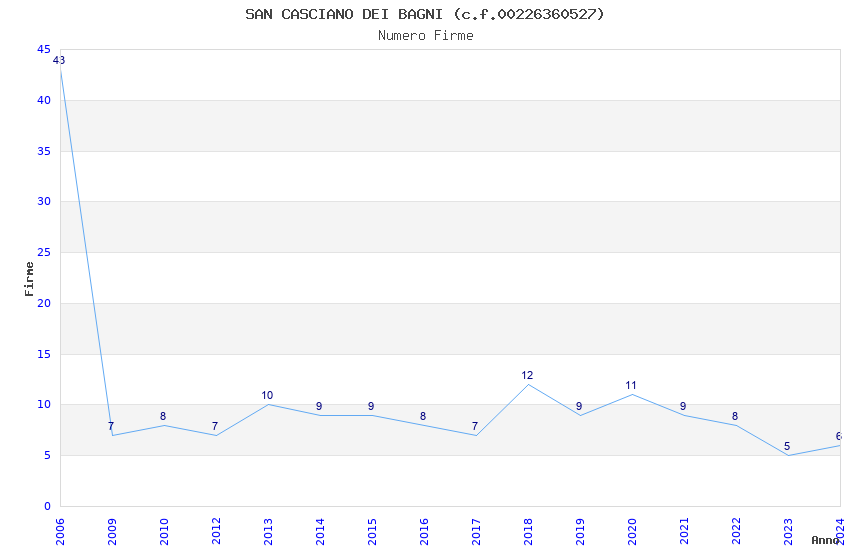850x550 pixels.
Task: Click the data value 11 for 2020
Action: (x=630, y=385)
